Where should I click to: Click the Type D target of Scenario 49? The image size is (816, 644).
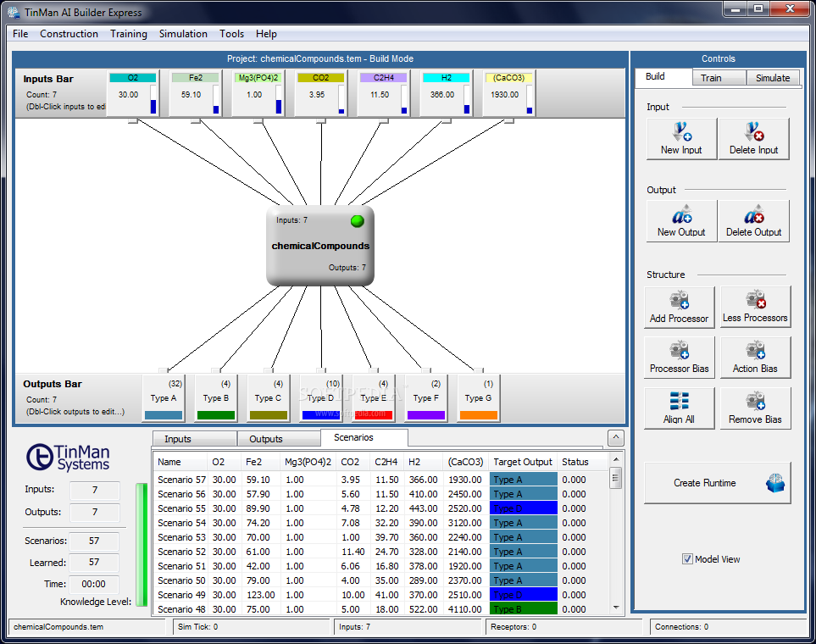523,595
